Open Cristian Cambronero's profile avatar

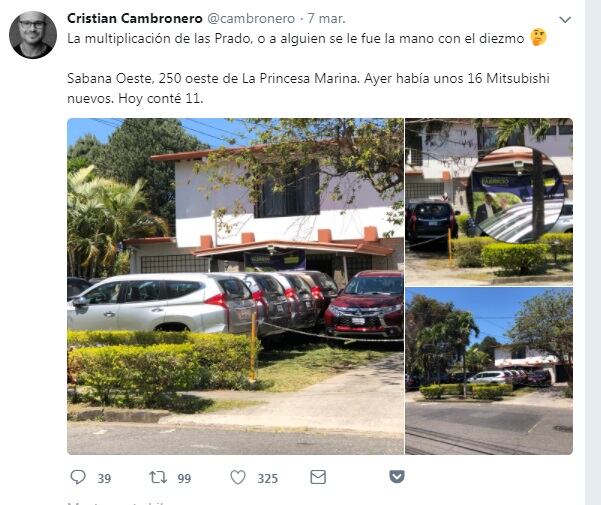33,34
